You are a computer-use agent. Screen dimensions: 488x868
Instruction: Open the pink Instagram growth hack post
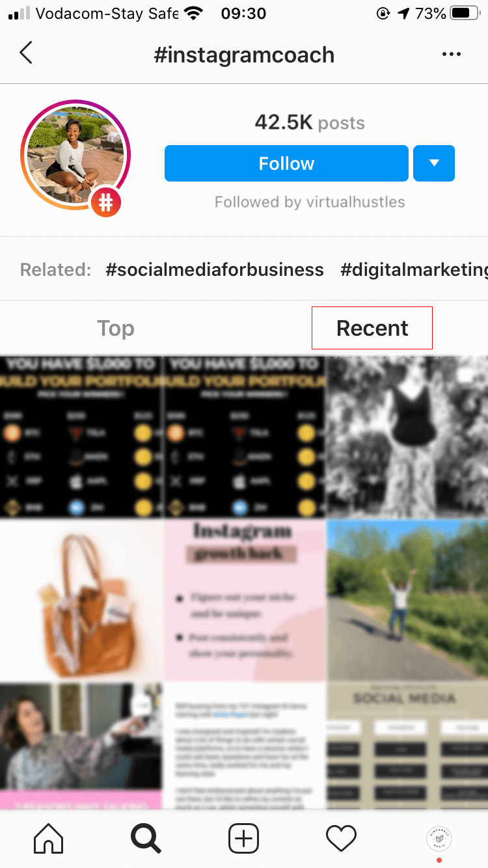244,599
